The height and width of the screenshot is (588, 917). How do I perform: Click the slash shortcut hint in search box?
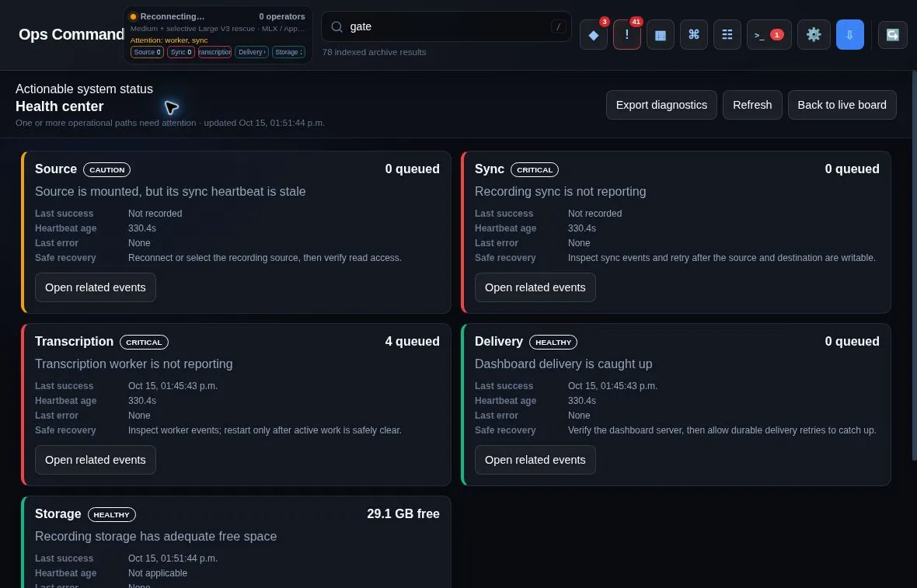click(x=558, y=26)
